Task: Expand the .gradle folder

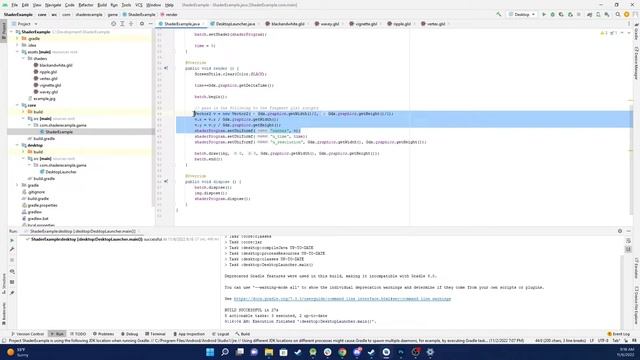Action: click(18, 38)
